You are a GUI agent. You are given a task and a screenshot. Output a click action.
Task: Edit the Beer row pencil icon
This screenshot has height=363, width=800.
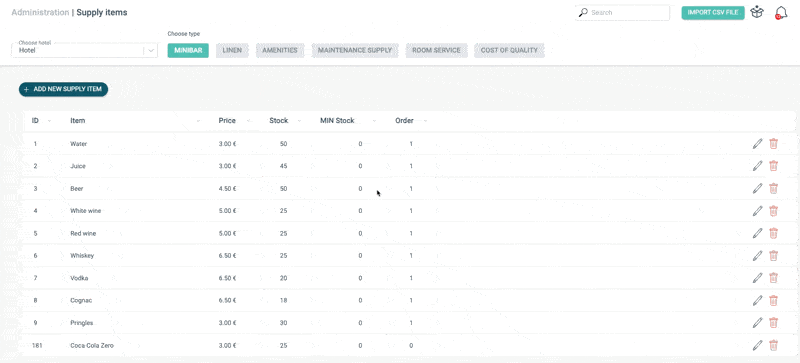(758, 188)
